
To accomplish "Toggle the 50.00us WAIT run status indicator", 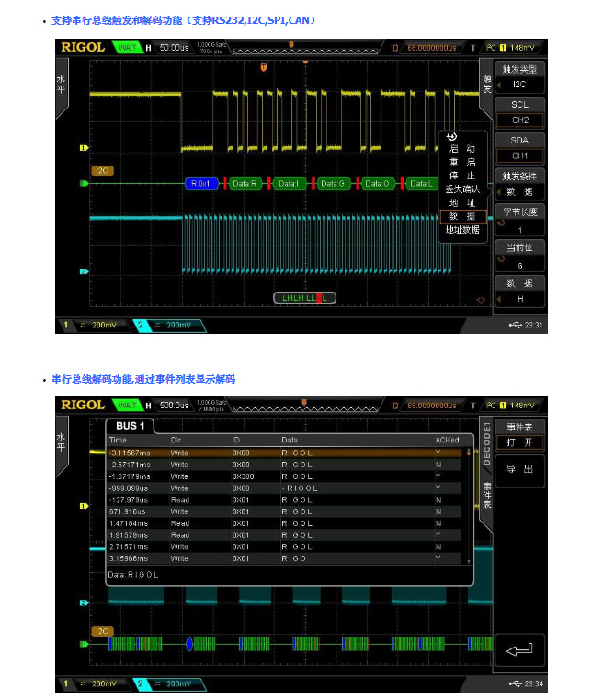I will tap(125, 46).
